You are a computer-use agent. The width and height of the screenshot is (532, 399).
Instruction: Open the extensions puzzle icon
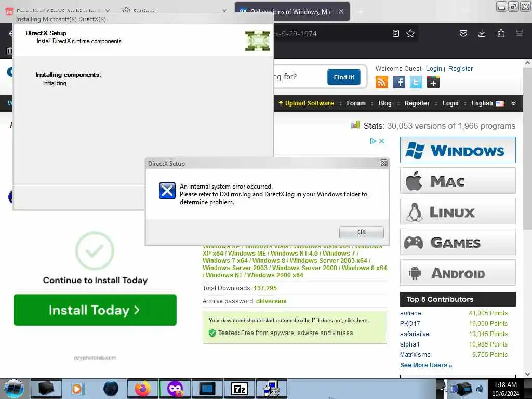[x=501, y=33]
